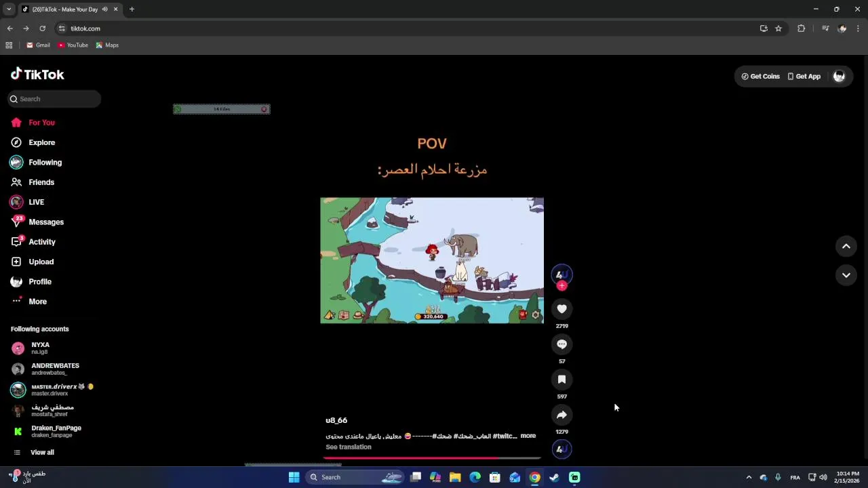This screenshot has height=488, width=868.
Task: Click the game video thumbnail area
Action: pos(432,260)
